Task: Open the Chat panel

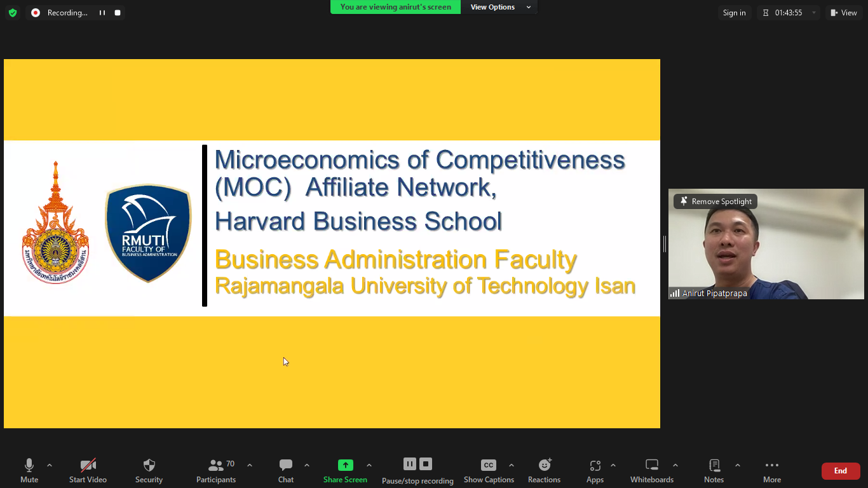Action: tap(286, 471)
